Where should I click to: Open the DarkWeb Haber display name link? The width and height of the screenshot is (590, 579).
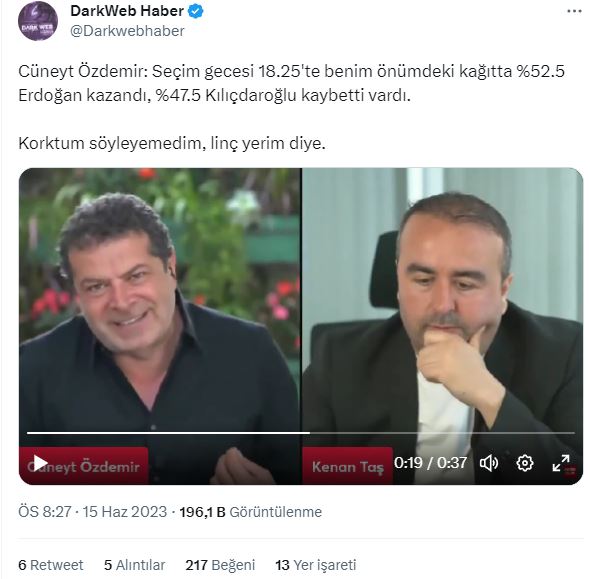click(127, 11)
